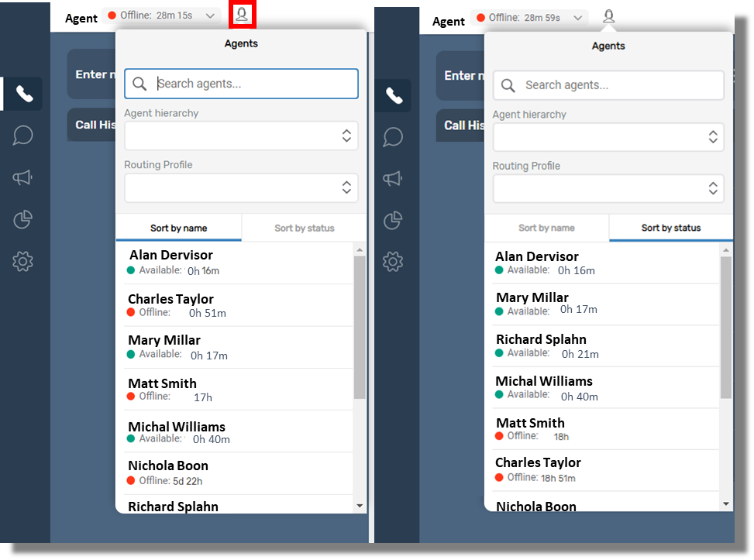Click the red-outlined agents icon in the header

pos(243,15)
